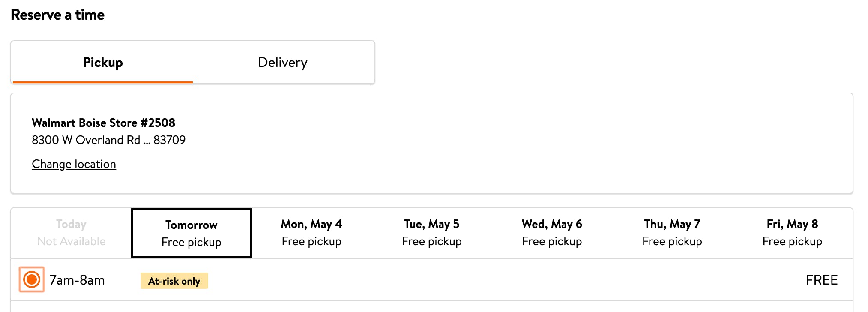Click the 8300 W Overland Rd street address
The image size is (868, 312).
tap(86, 140)
